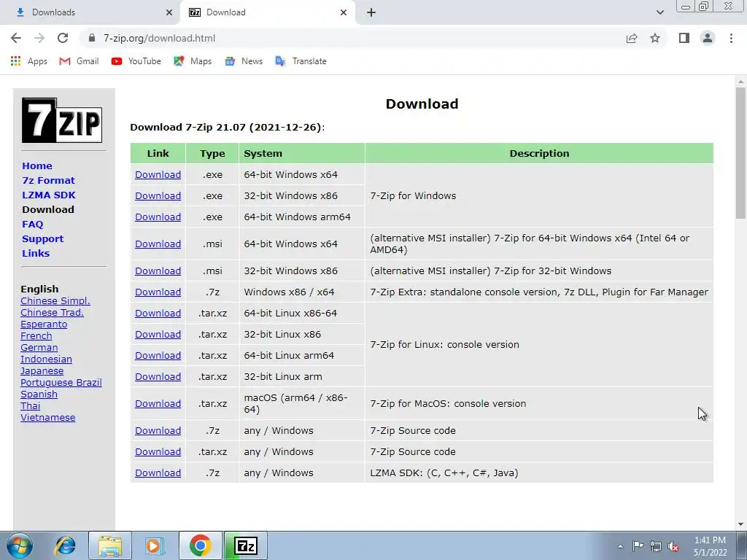The image size is (747, 560).
Task: Click the padlock site info icon
Action: 93,38
